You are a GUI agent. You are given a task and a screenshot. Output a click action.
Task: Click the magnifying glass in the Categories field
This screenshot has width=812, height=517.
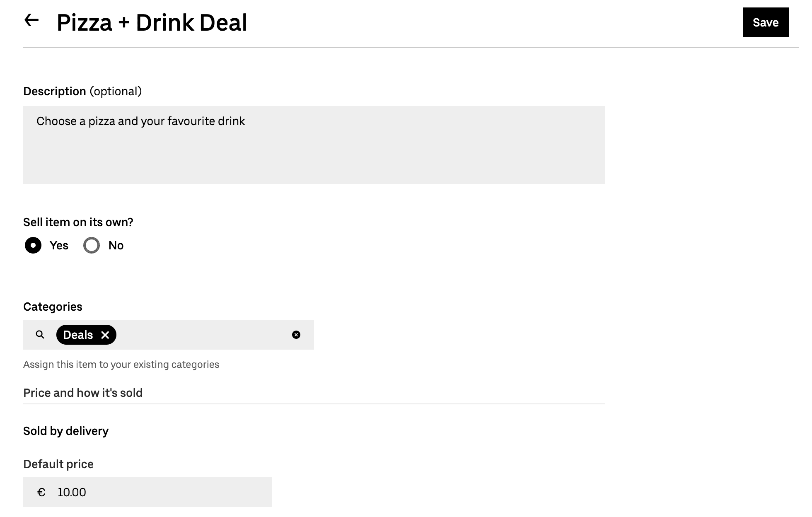[40, 334]
